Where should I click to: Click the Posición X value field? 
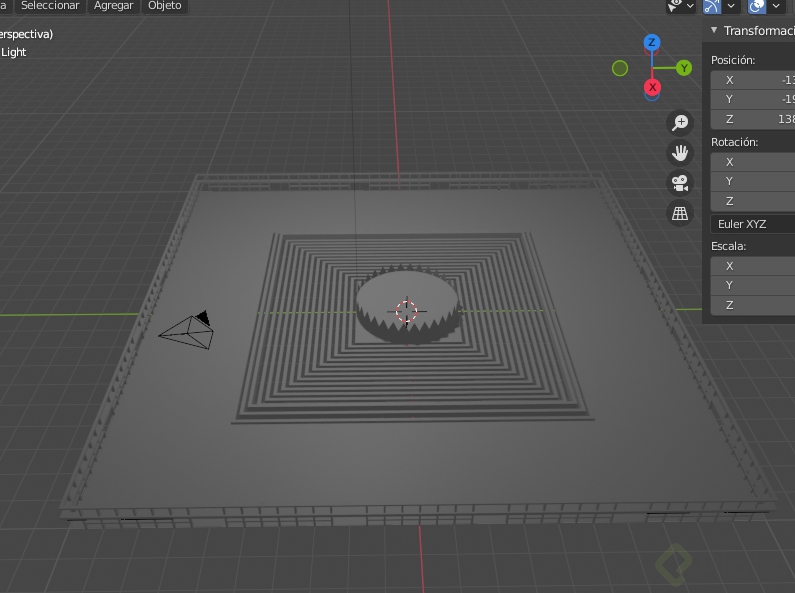pyautogui.click(x=752, y=80)
